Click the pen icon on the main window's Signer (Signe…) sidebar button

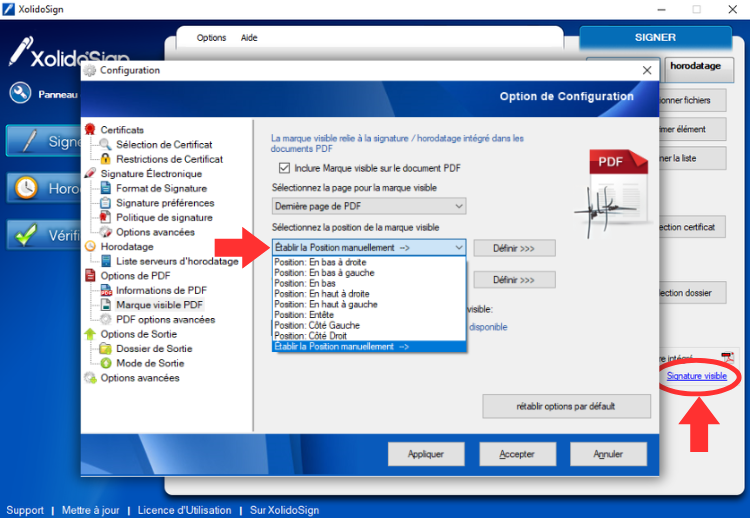point(28,141)
